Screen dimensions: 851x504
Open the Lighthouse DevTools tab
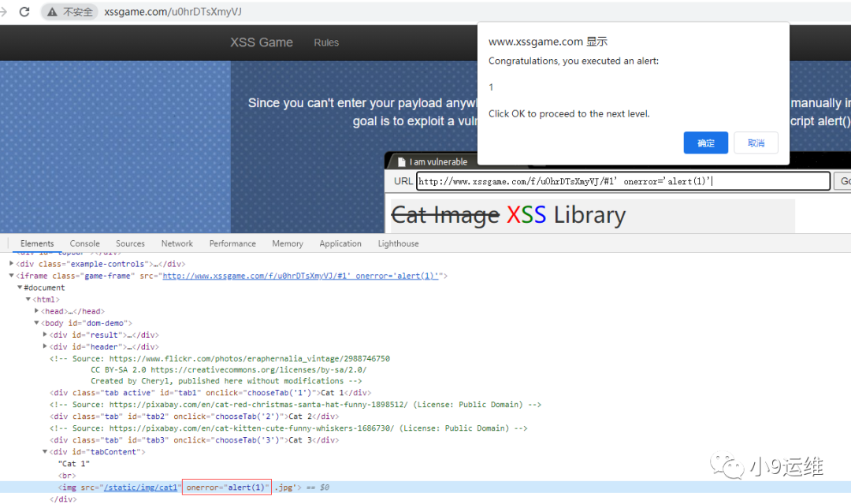click(x=399, y=243)
